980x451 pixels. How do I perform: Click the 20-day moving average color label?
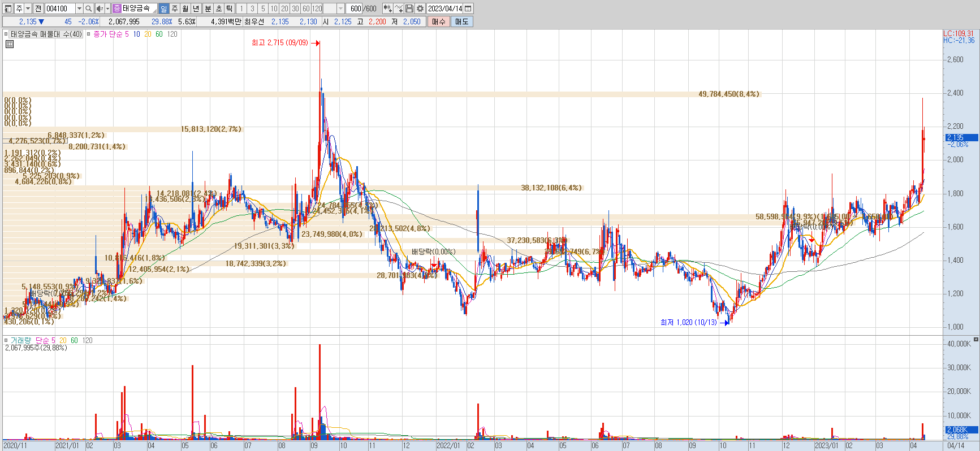148,34
